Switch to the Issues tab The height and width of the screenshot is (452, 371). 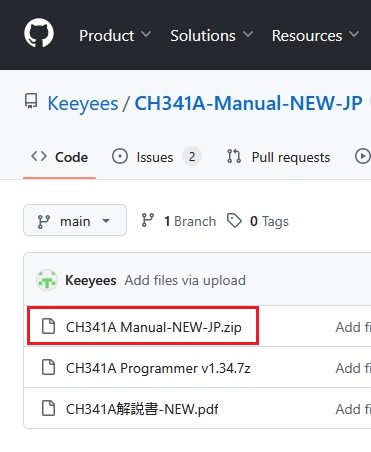[x=157, y=157]
